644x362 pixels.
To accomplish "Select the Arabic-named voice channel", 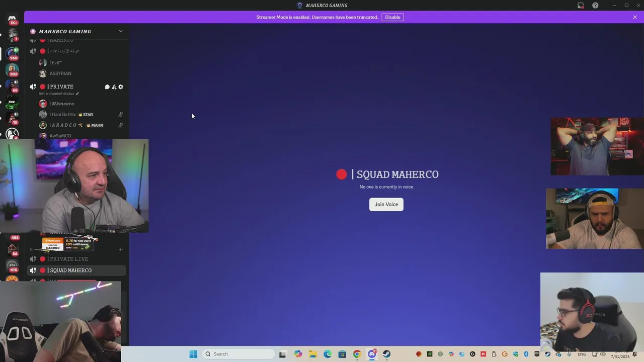I will pos(76,51).
